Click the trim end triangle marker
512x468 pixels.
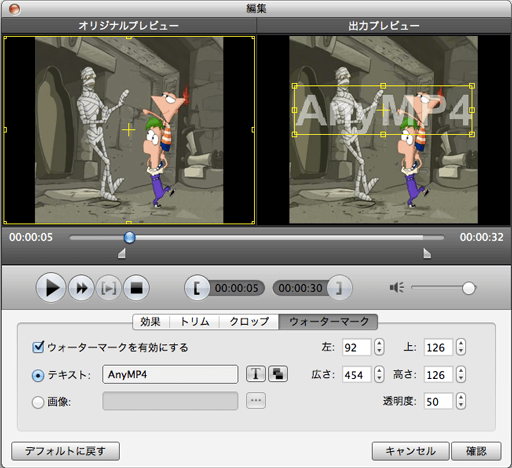427,253
